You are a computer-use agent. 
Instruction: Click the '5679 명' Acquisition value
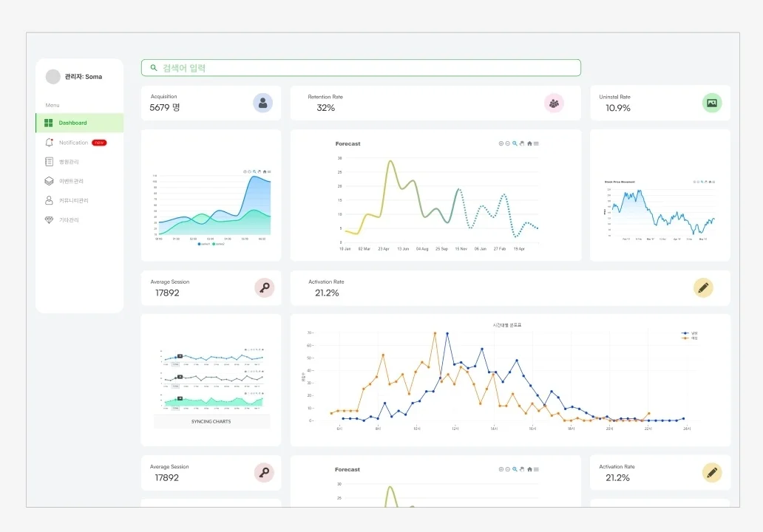click(x=164, y=107)
